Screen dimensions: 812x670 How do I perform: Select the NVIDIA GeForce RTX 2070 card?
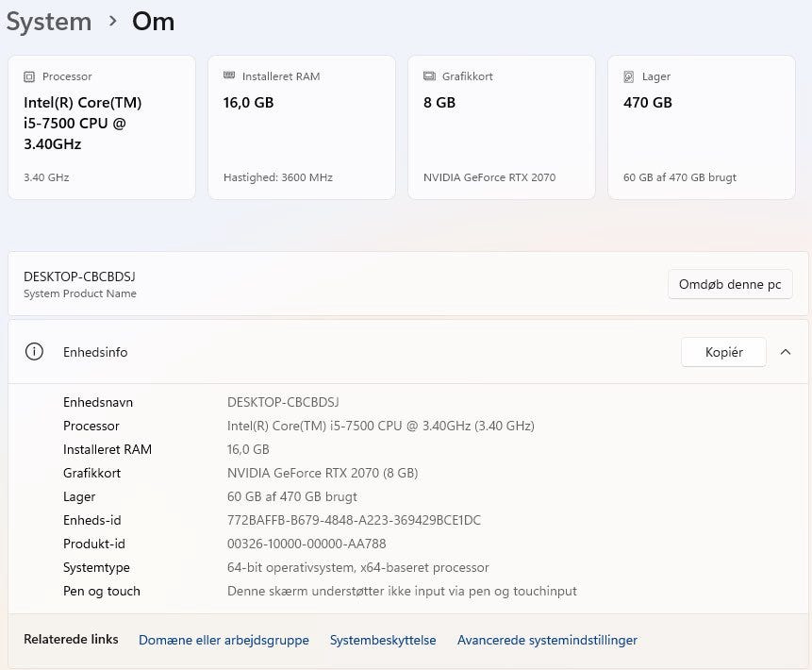click(502, 127)
